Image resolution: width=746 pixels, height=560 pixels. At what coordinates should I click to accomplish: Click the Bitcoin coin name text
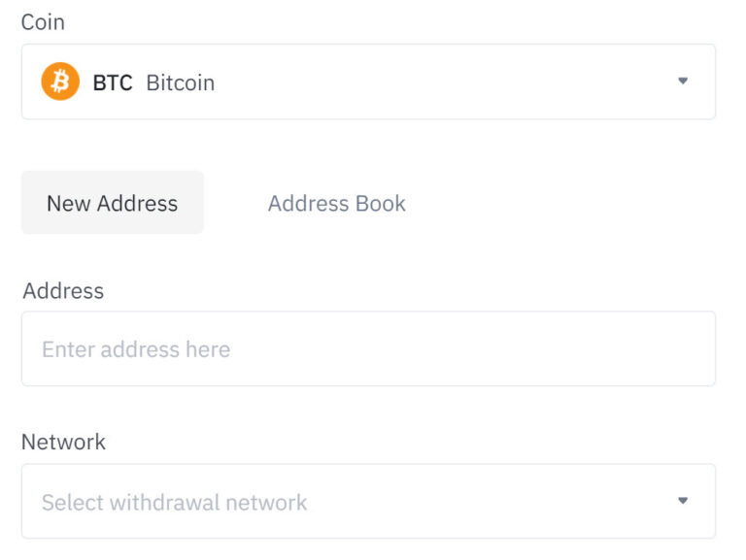[x=181, y=82]
